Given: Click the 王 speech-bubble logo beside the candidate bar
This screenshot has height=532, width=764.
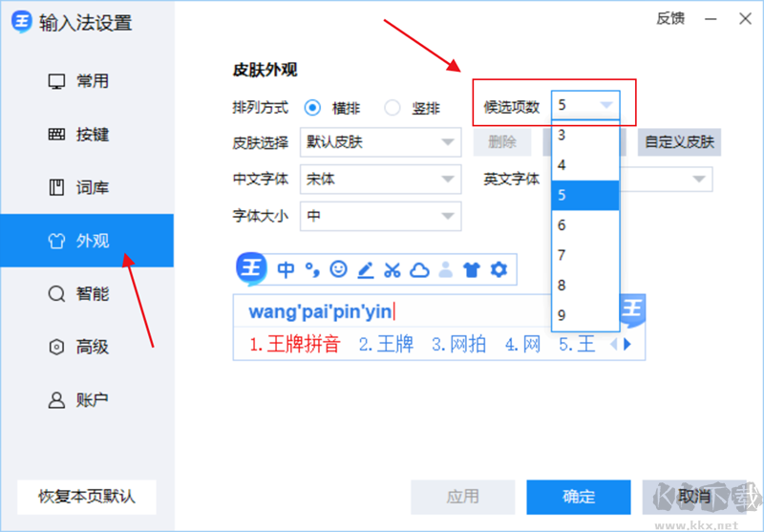Looking at the screenshot, I should click(x=632, y=310).
